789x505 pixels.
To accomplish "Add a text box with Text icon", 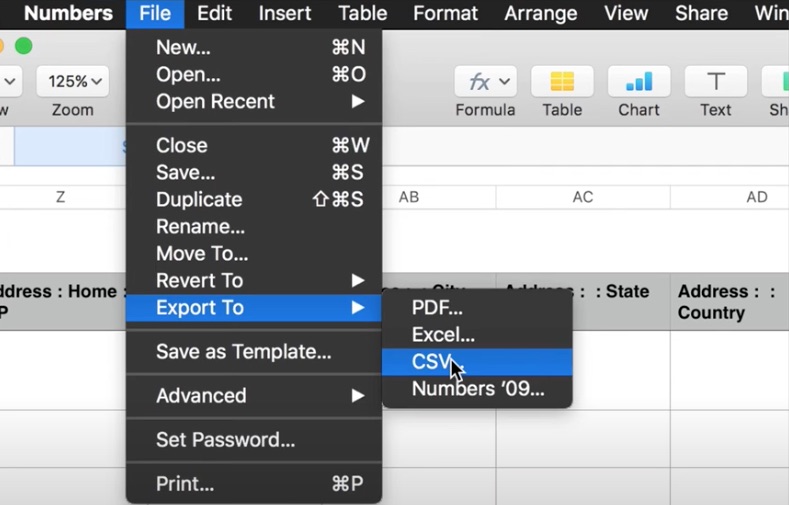I will [x=715, y=82].
